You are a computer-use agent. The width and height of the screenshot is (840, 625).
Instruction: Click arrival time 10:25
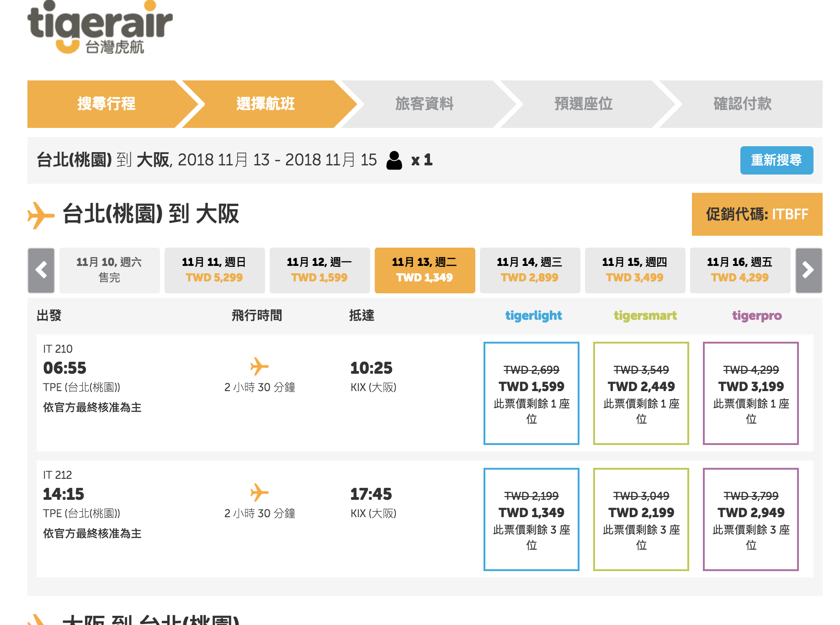pyautogui.click(x=371, y=368)
